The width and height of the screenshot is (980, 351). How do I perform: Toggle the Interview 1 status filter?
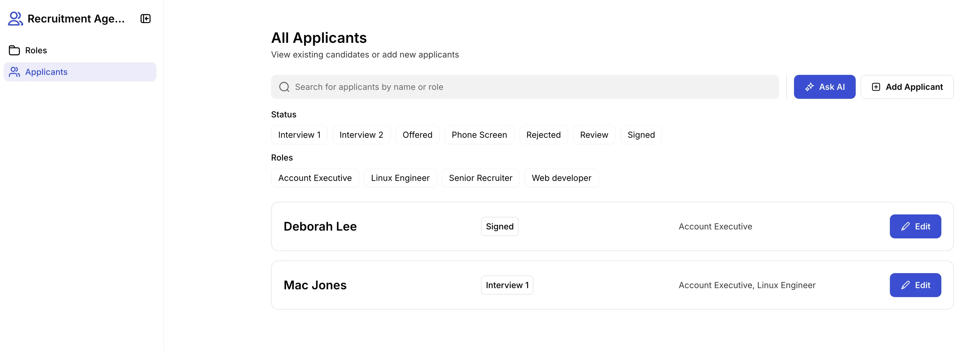299,134
